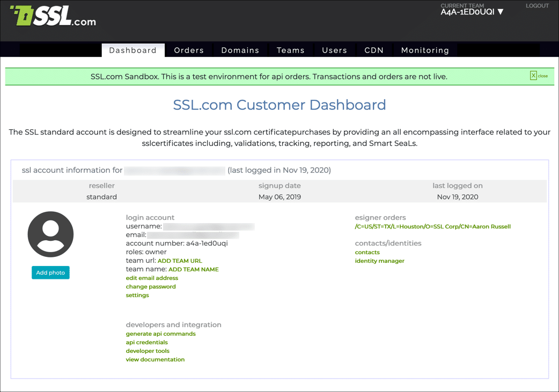559x392 pixels.
Task: Log out via the LOGOUT link
Action: pos(537,6)
